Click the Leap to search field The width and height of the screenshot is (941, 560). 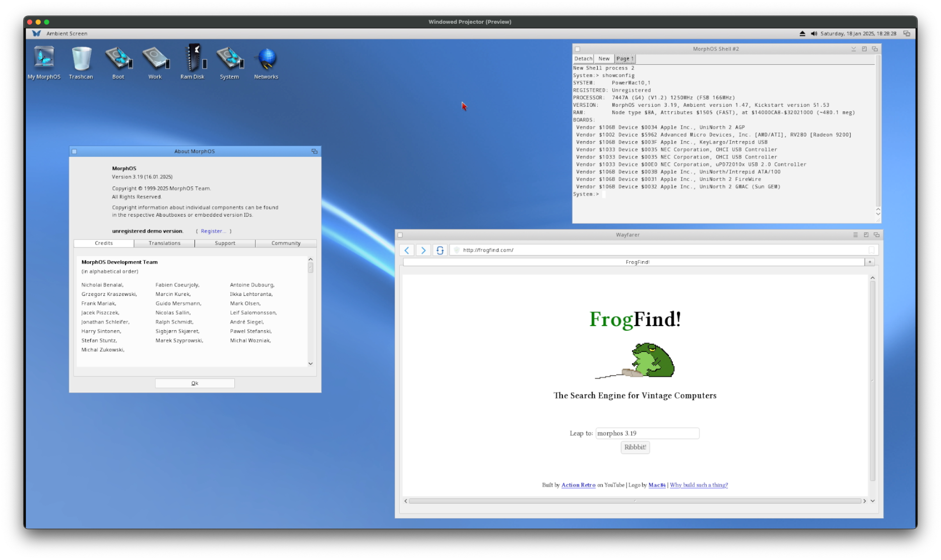coord(647,433)
